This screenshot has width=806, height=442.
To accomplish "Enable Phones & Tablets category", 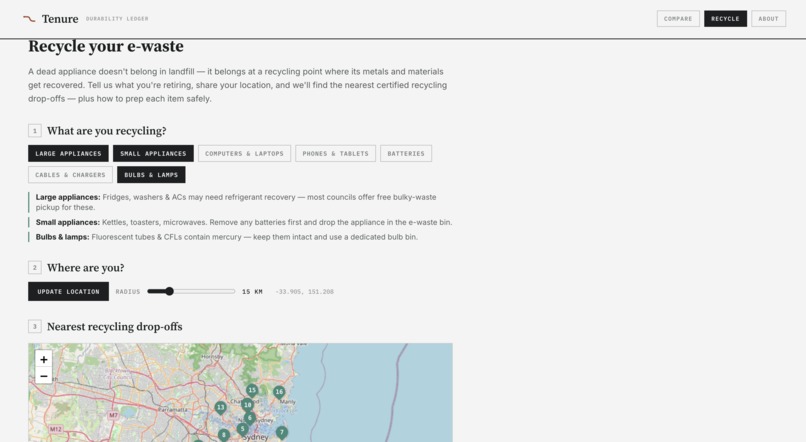I will (x=336, y=154).
